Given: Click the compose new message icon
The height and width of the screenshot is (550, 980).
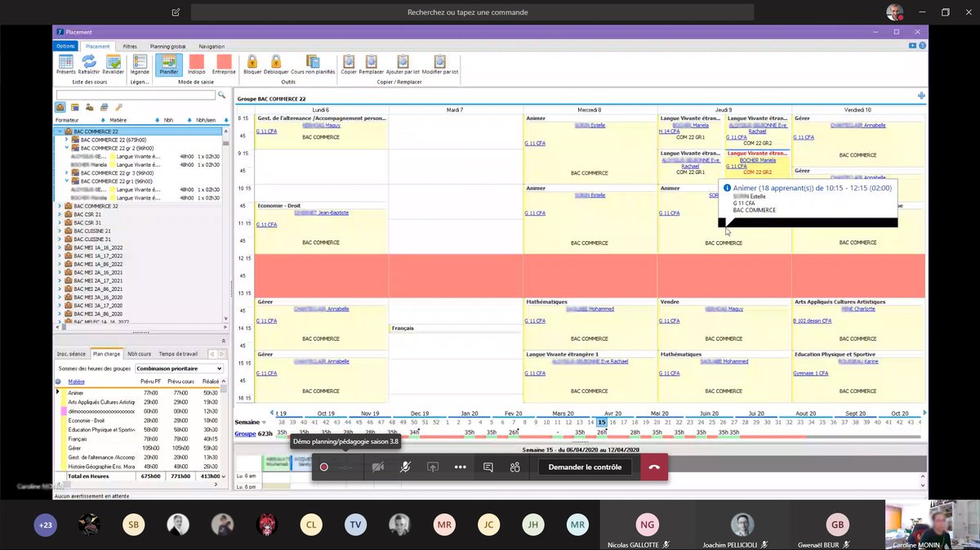Looking at the screenshot, I should pyautogui.click(x=176, y=12).
